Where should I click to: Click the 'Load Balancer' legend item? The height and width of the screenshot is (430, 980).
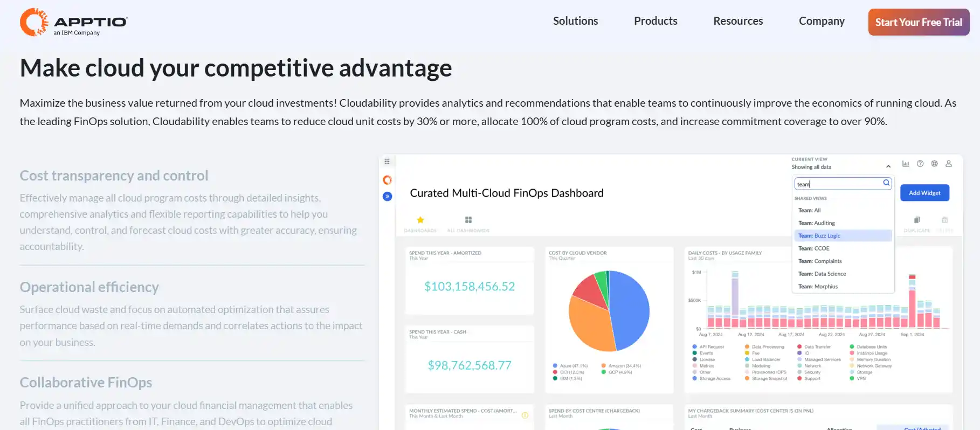pyautogui.click(x=763, y=359)
